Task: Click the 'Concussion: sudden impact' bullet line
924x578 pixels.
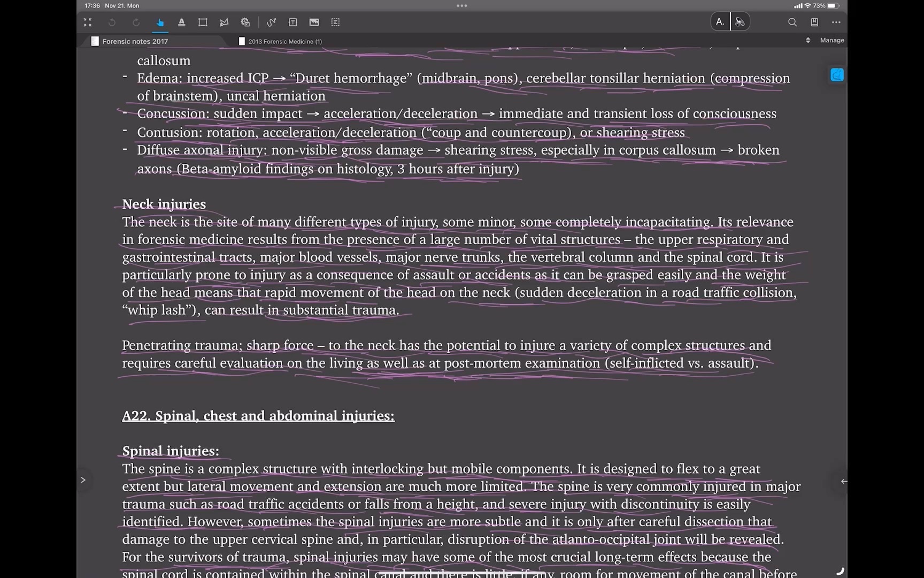Action: click(x=457, y=113)
